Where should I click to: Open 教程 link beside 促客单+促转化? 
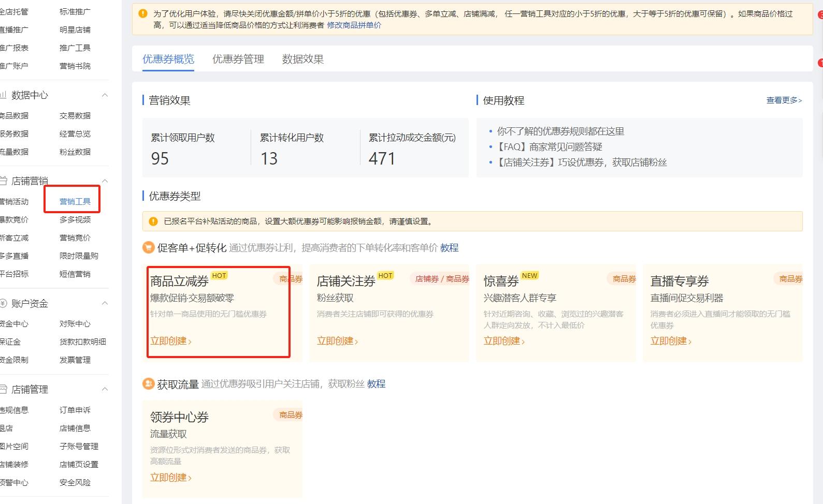point(450,248)
